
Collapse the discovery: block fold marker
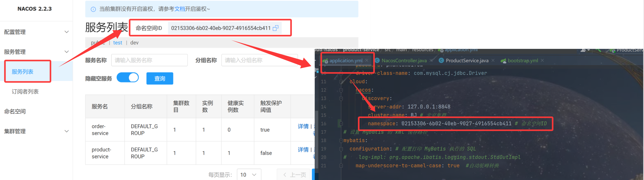click(x=341, y=99)
